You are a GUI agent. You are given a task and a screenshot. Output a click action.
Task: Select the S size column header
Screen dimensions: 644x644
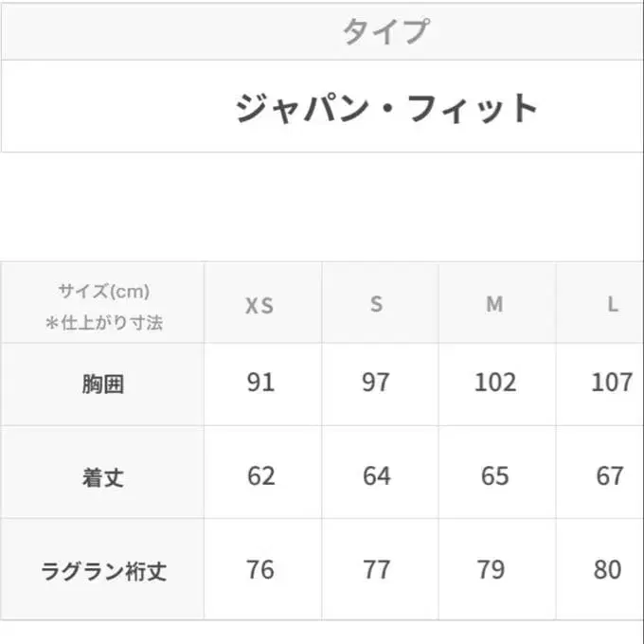[377, 305]
